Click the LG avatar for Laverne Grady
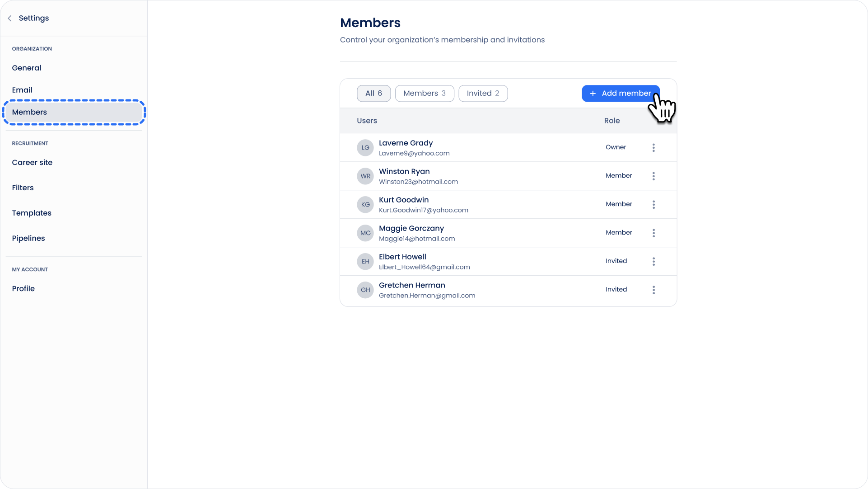868x489 pixels. tap(365, 148)
